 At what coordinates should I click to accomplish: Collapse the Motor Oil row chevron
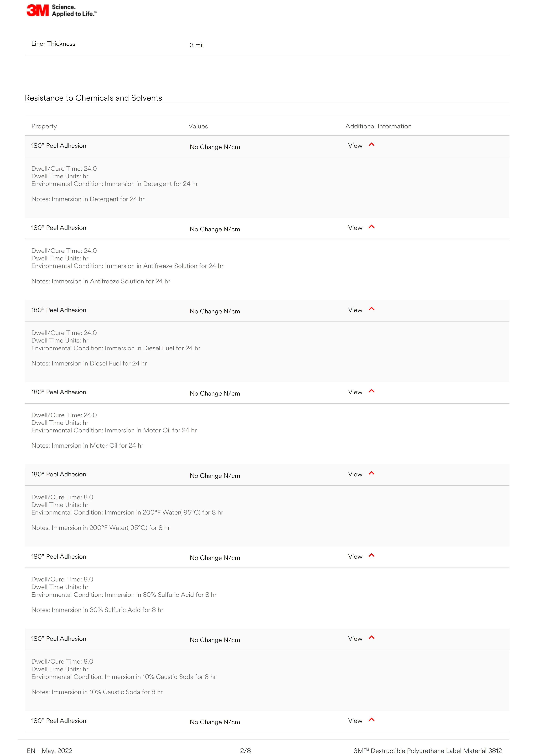(371, 391)
